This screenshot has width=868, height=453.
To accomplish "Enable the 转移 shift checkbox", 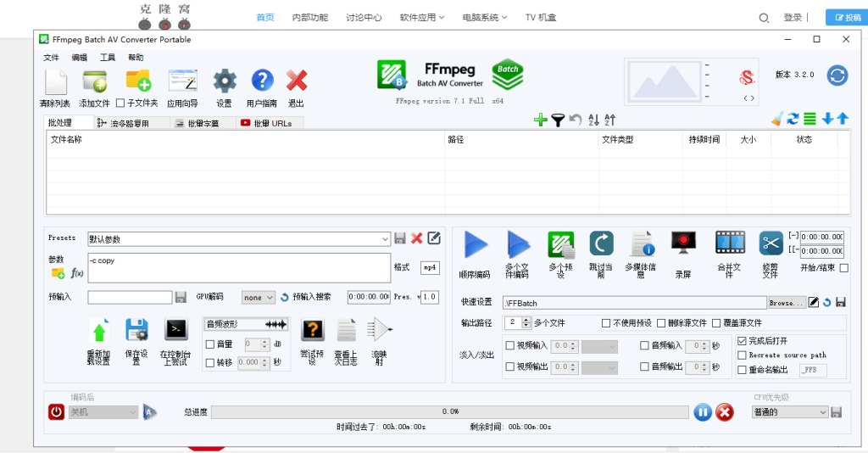I will point(210,363).
